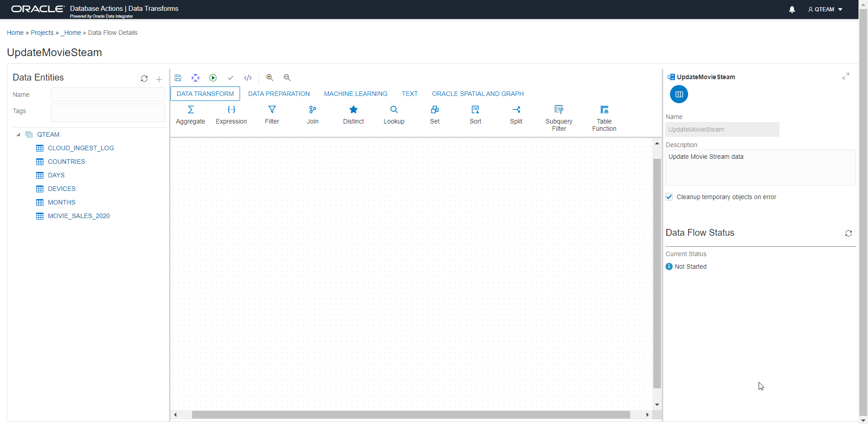The height and width of the screenshot is (424, 868).
Task: Choose the Join transform tool
Action: pyautogui.click(x=313, y=115)
